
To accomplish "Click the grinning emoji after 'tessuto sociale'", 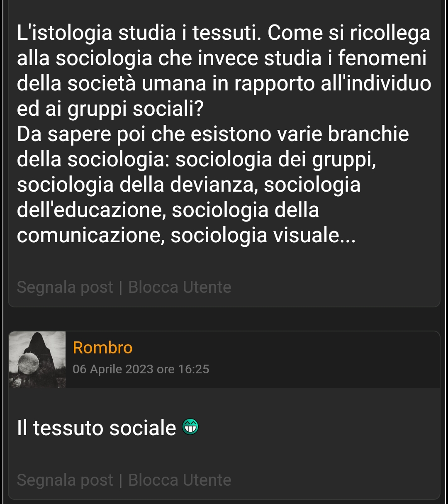I will point(190,427).
